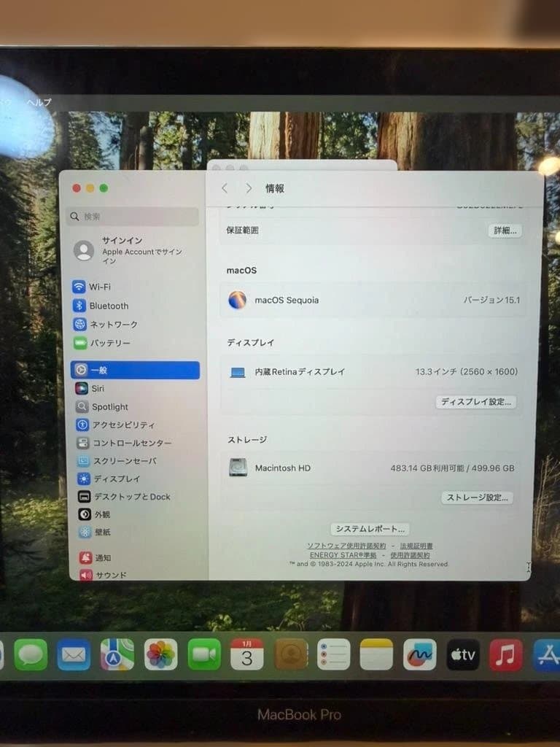Open Photos from the Dock
The image size is (560, 747).
click(161, 654)
